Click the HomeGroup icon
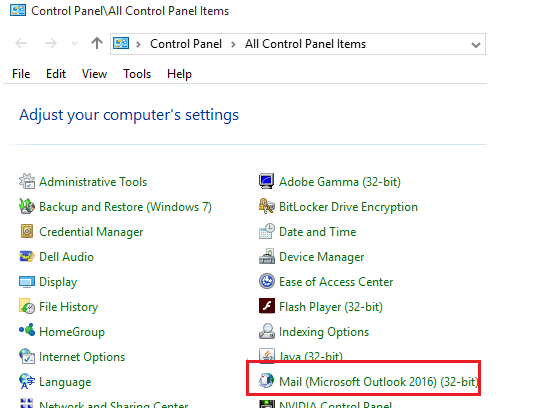 [x=27, y=331]
